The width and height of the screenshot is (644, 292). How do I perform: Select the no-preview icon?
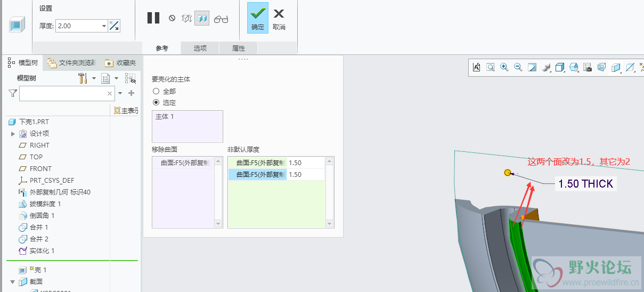pos(172,18)
